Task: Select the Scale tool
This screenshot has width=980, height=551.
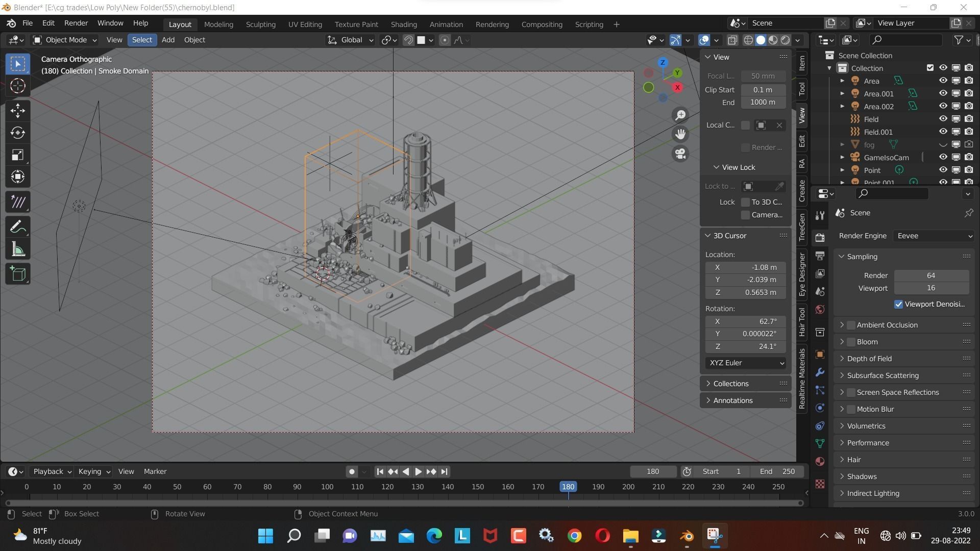Action: point(18,155)
